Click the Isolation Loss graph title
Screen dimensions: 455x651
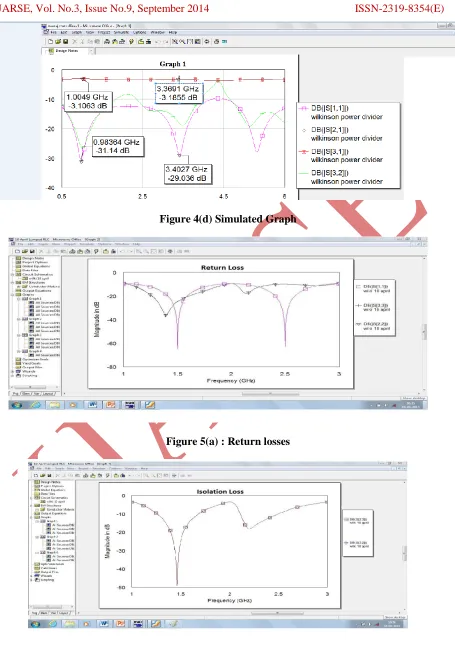(220, 492)
